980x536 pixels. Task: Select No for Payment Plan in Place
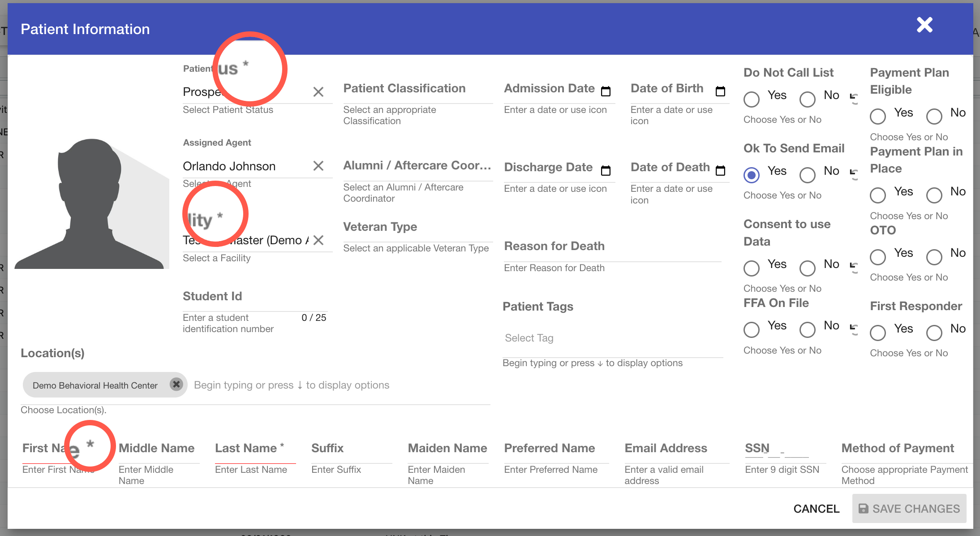[934, 195]
